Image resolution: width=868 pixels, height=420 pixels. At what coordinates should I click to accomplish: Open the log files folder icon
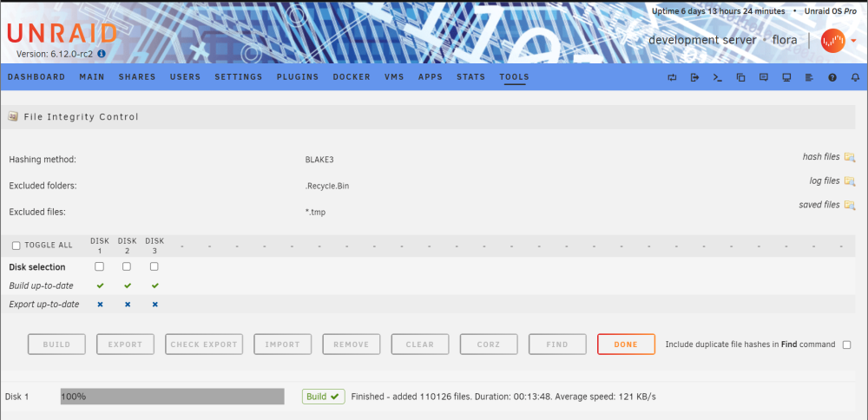pyautogui.click(x=849, y=181)
